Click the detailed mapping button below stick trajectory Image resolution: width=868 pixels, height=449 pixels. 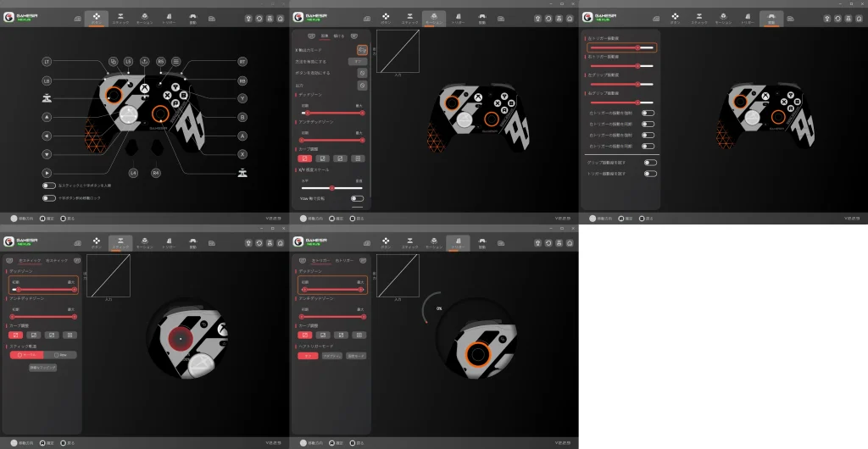tap(42, 368)
